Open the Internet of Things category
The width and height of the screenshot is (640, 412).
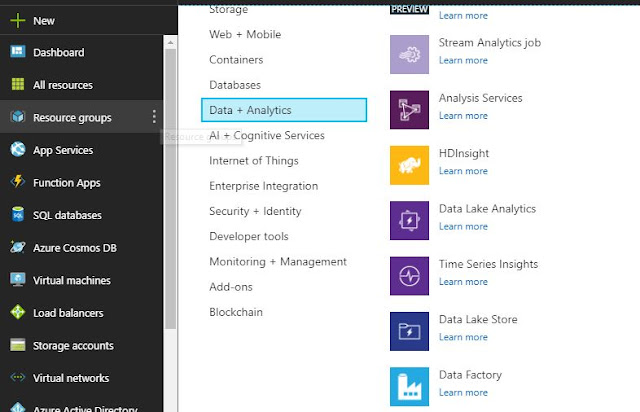pos(254,160)
